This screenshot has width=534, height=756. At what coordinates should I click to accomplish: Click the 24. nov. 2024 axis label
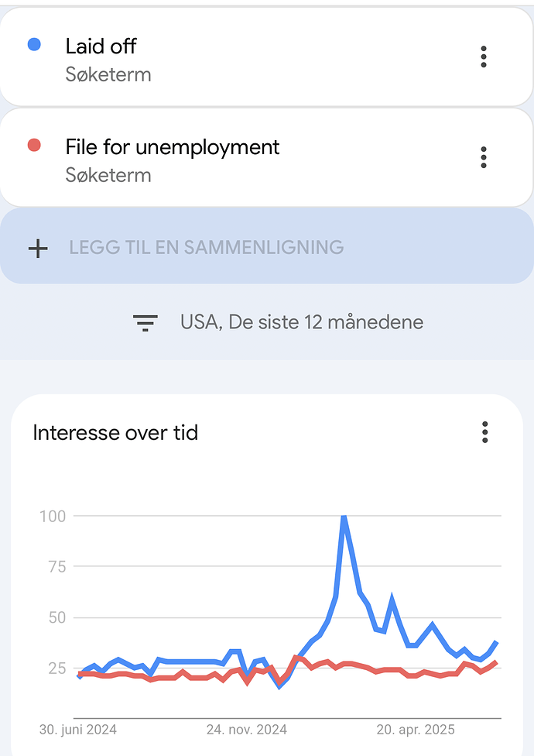click(247, 730)
